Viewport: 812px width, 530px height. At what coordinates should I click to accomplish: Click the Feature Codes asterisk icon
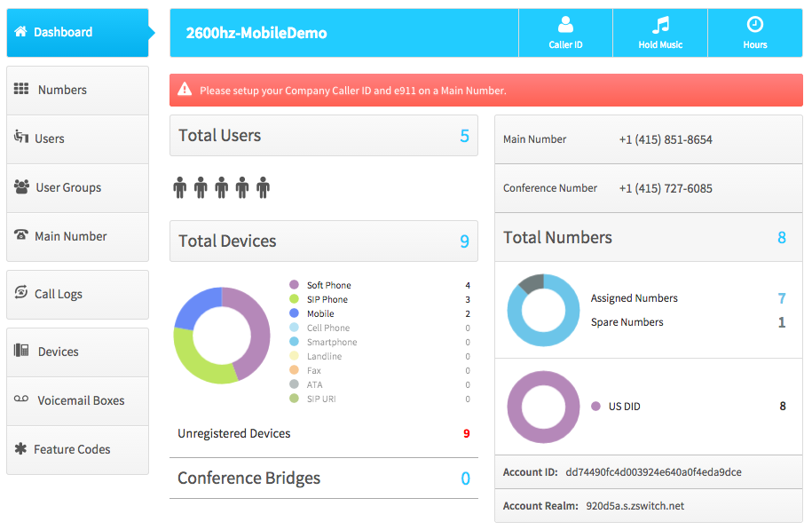(20, 448)
